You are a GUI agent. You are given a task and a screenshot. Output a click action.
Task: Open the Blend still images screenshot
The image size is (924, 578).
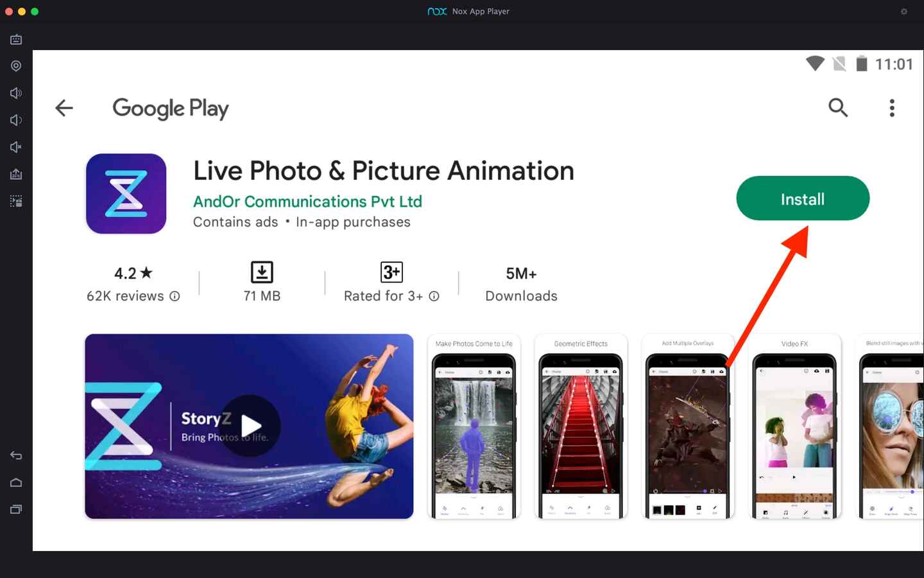(891, 426)
